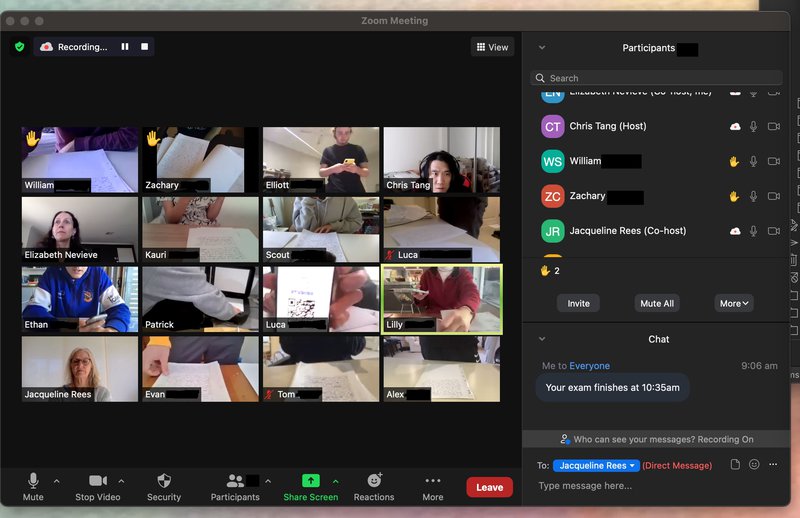The height and width of the screenshot is (518, 800).
Task: Click the Invite button
Action: point(578,303)
